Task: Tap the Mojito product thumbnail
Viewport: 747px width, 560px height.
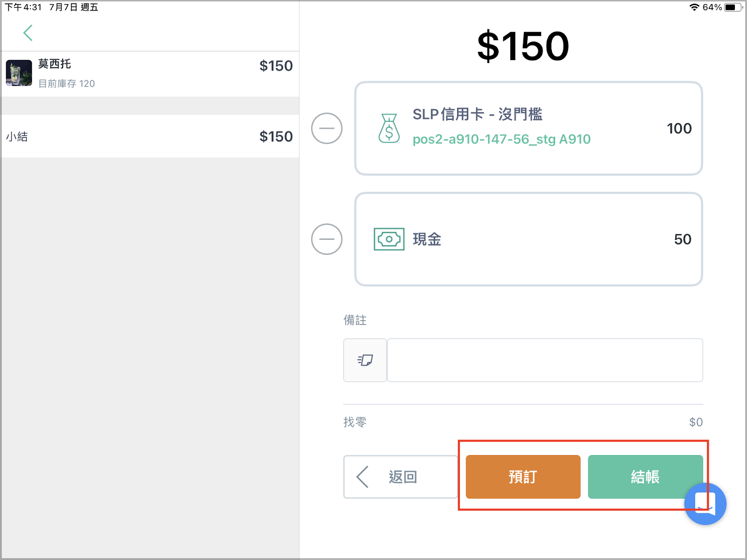Action: click(19, 73)
